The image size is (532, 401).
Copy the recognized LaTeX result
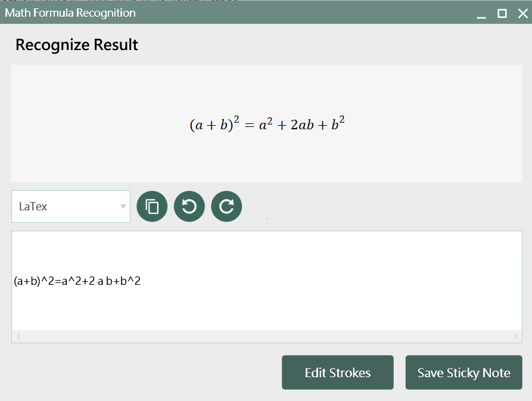point(152,206)
